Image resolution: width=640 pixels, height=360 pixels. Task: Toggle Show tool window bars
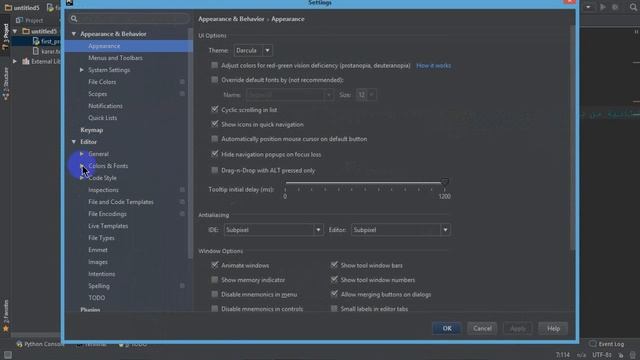click(x=334, y=265)
